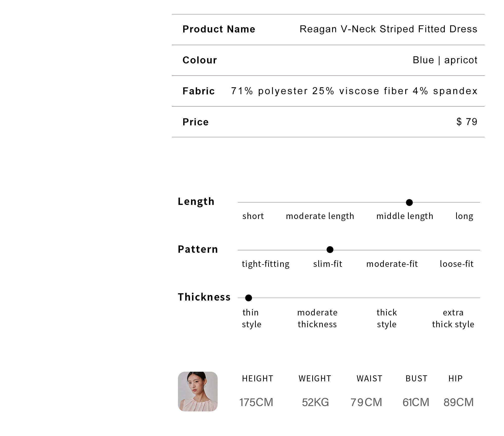Click the model portrait thumbnail
This screenshot has width=504, height=436.
pyautogui.click(x=198, y=391)
